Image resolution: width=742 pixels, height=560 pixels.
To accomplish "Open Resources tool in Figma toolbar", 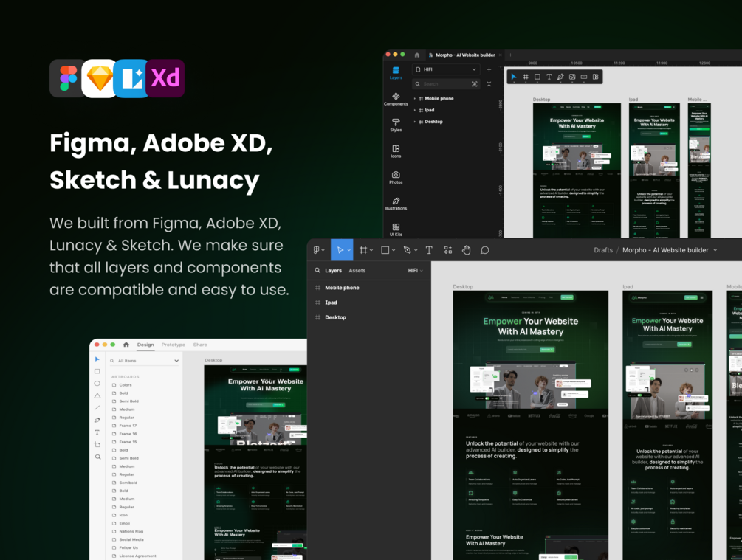I will 447,250.
